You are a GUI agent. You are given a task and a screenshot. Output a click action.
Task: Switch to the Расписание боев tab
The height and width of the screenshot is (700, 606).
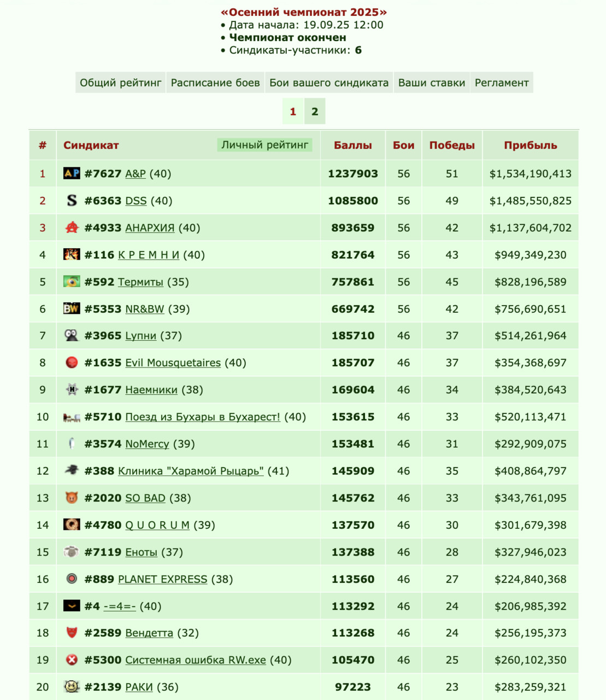tap(215, 83)
